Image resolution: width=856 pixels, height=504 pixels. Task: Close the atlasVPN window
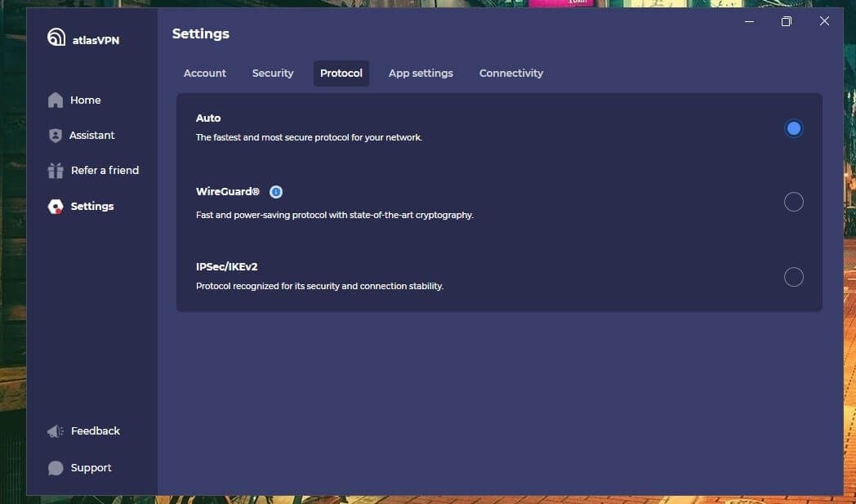824,21
